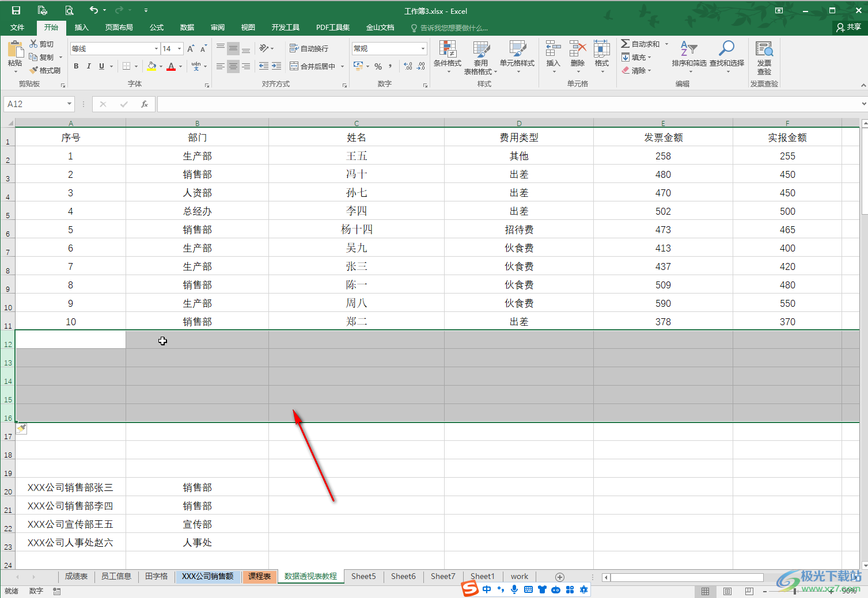The image size is (868, 598).
Task: Increase font size with large A icon
Action: click(191, 49)
